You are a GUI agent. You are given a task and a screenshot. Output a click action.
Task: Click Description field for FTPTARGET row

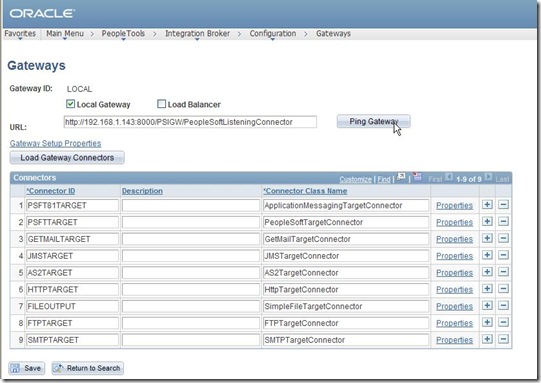click(x=190, y=323)
